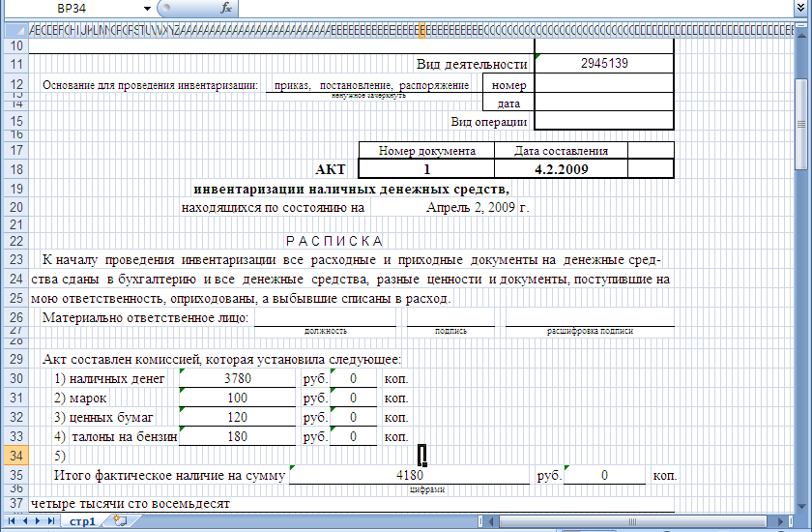The image size is (812, 532).
Task: Click 'Номер документа' header cell
Action: [x=426, y=151]
